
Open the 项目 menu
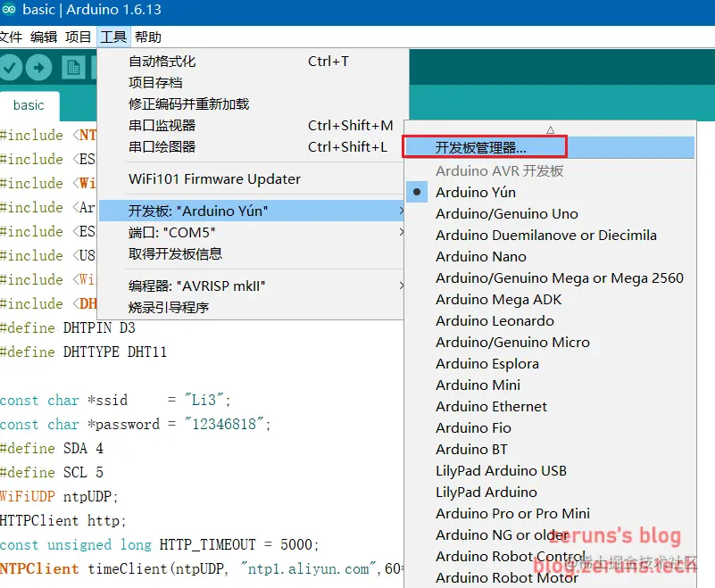point(78,37)
